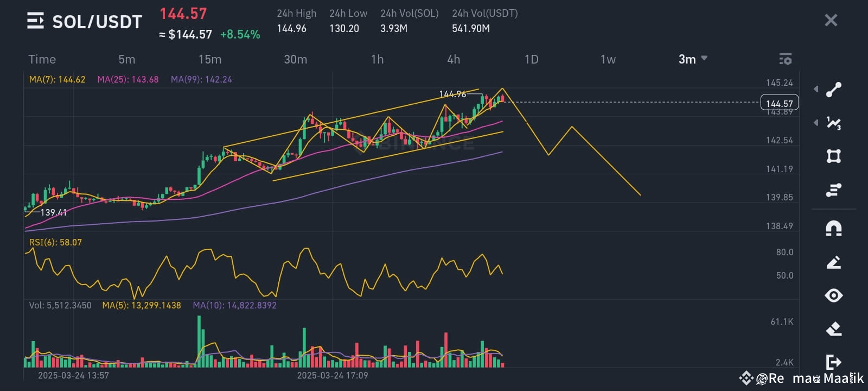Screen dimensions: 868x391
Task: Click the 24h Vol(SOL) value 3.93M
Action: click(x=394, y=28)
